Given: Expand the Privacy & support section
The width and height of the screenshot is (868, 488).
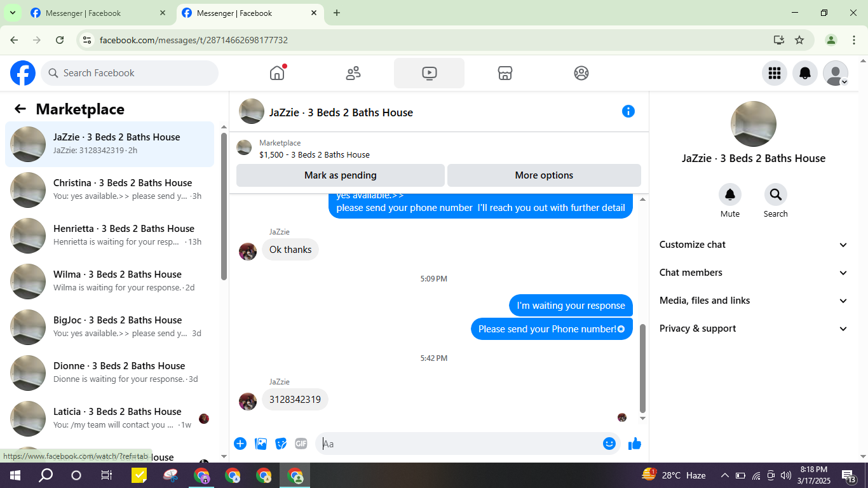Looking at the screenshot, I should (x=754, y=329).
